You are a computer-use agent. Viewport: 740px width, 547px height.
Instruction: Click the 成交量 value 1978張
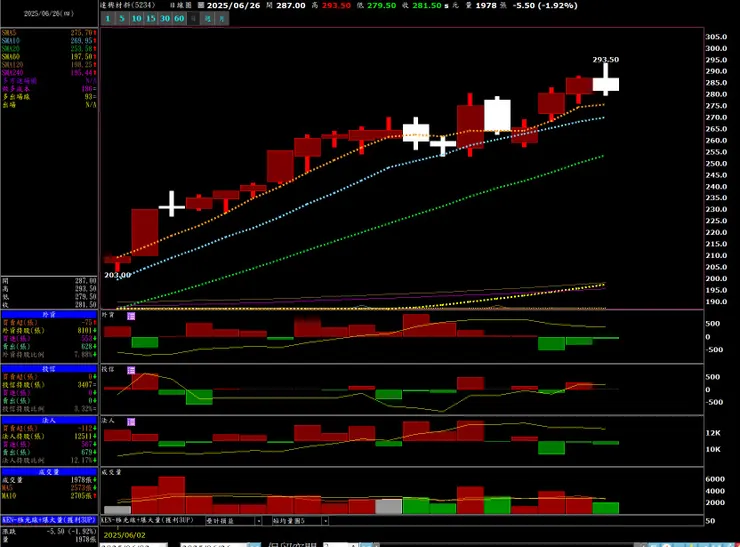81,480
